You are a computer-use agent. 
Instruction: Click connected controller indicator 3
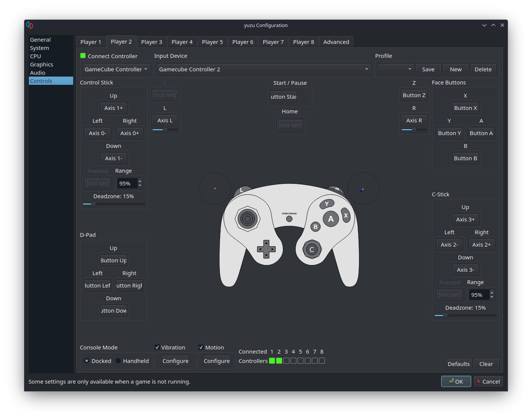click(286, 361)
